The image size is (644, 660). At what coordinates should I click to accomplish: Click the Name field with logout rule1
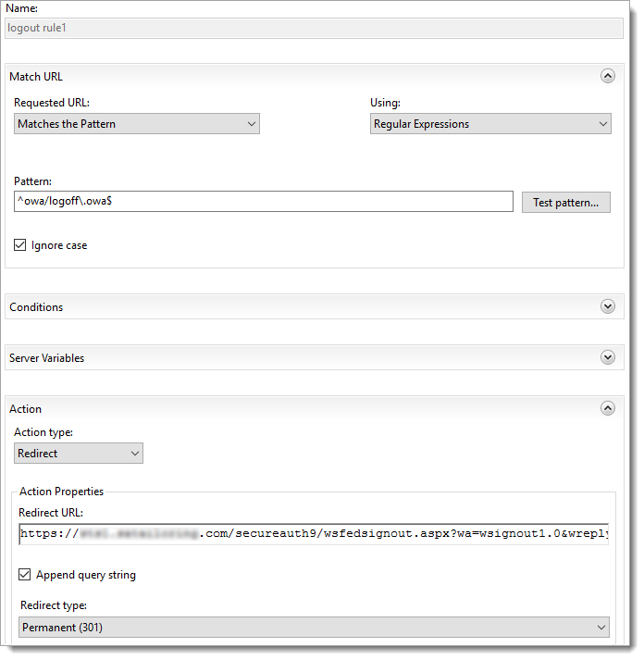point(314,28)
